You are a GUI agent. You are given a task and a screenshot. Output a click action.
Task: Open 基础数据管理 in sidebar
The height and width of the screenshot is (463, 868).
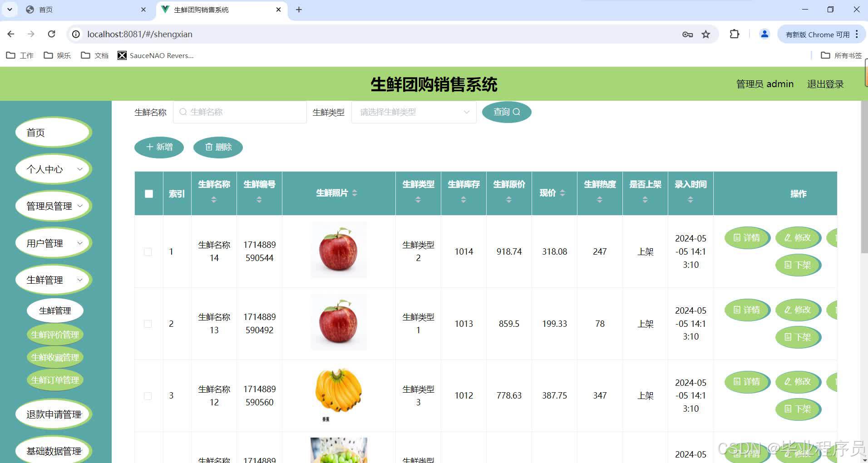tap(54, 451)
